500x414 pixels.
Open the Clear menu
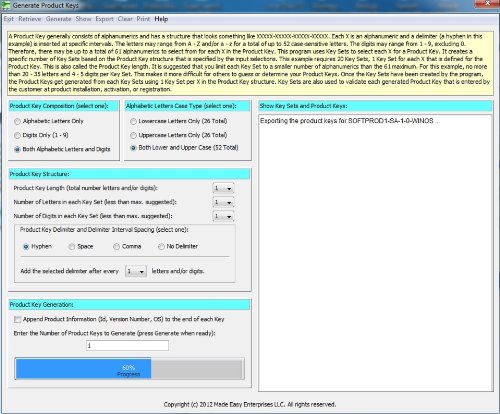[x=125, y=19]
